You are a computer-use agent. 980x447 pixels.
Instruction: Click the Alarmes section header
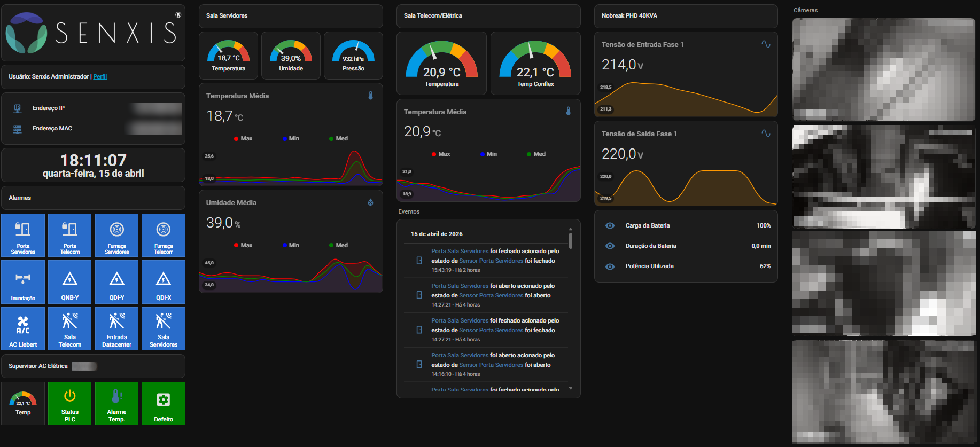pos(93,198)
